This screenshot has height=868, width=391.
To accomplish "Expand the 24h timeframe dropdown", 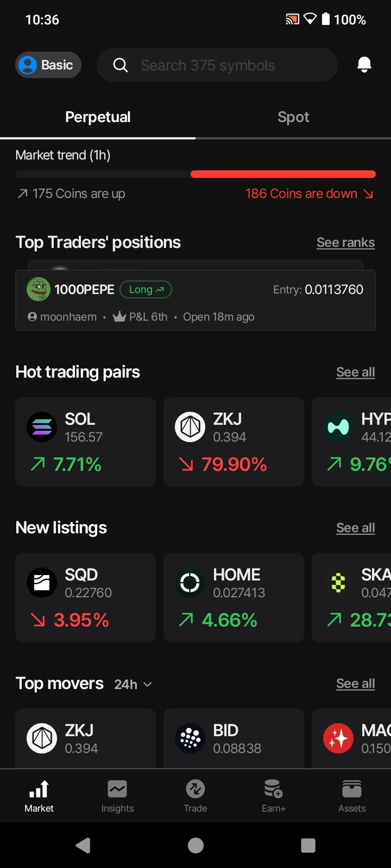I will click(x=133, y=685).
